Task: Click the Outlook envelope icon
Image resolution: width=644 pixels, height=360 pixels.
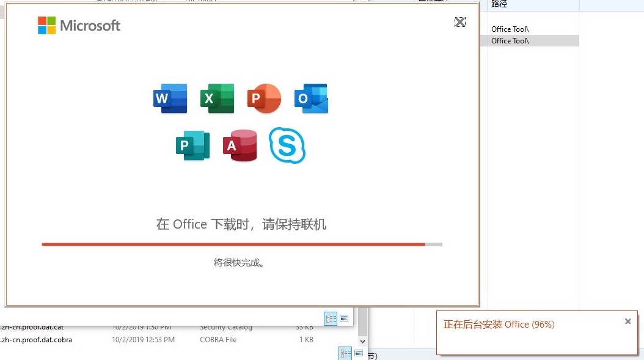Action: coord(311,98)
